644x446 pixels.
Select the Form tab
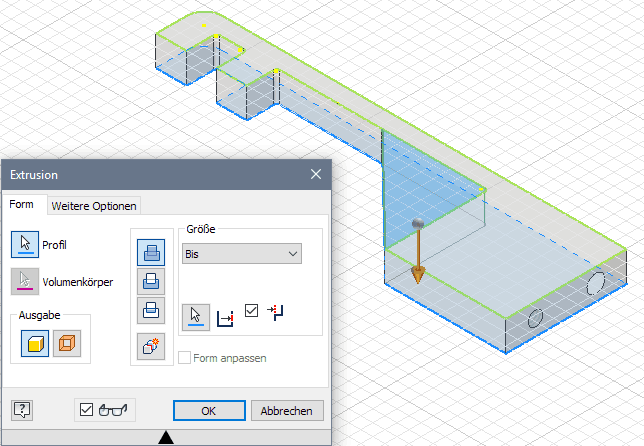[x=22, y=205]
